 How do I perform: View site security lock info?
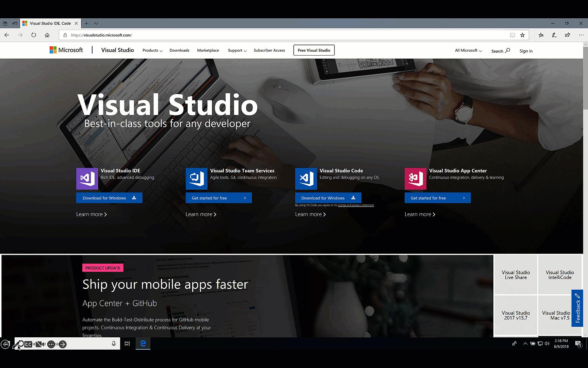click(65, 35)
